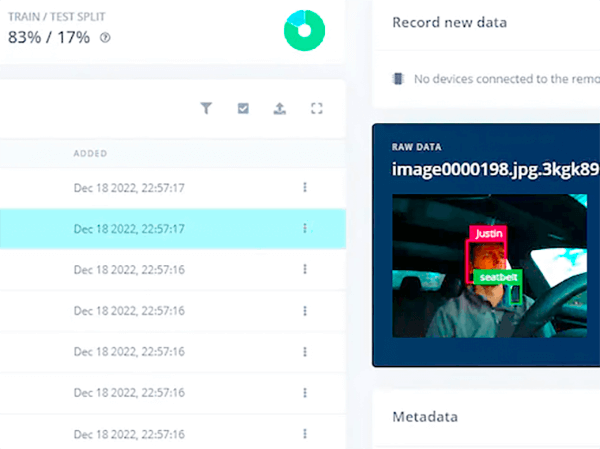This screenshot has height=449, width=600.
Task: Expand the data list to fullscreen
Action: point(317,109)
